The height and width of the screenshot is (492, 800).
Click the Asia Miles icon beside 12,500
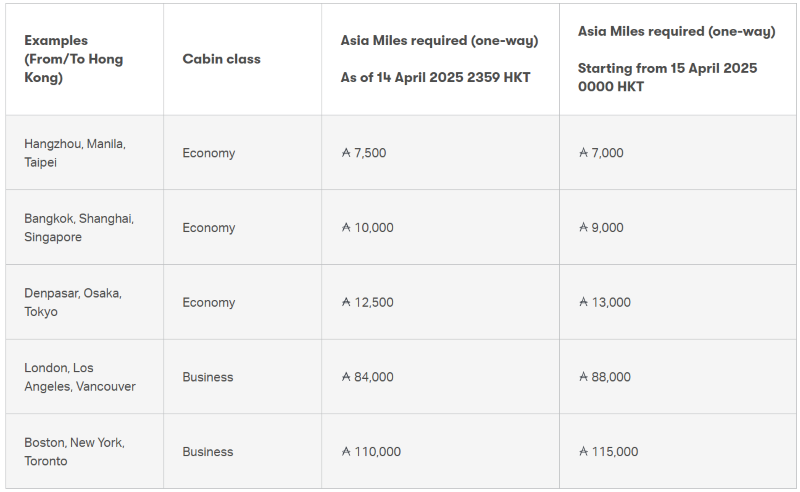coord(346,302)
